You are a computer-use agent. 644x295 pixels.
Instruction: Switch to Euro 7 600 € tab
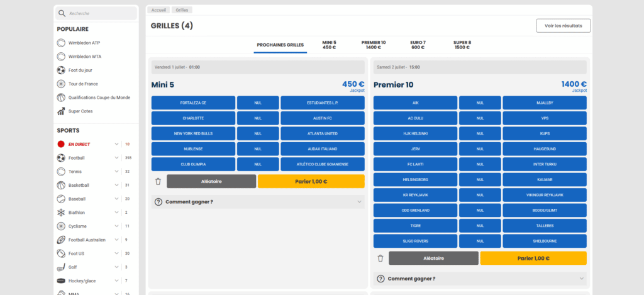click(x=418, y=45)
